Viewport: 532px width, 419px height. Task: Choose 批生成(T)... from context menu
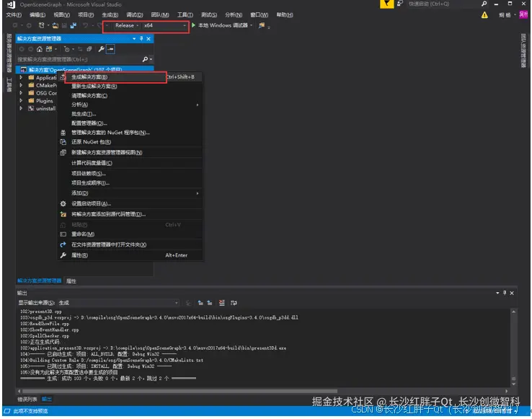point(130,114)
